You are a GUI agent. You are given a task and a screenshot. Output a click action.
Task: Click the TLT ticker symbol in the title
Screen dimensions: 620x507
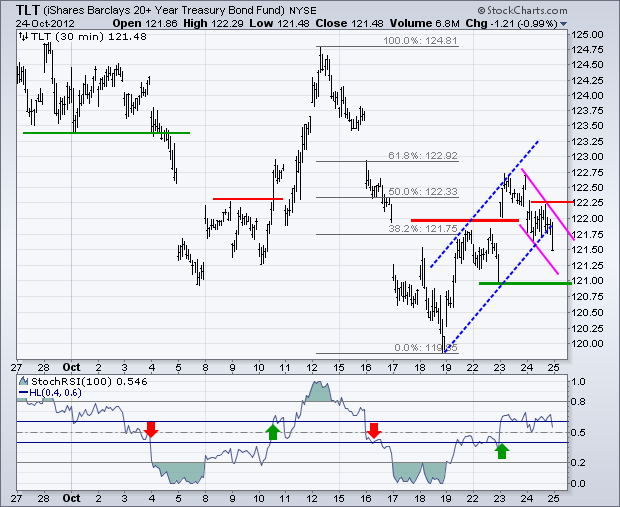28,10
